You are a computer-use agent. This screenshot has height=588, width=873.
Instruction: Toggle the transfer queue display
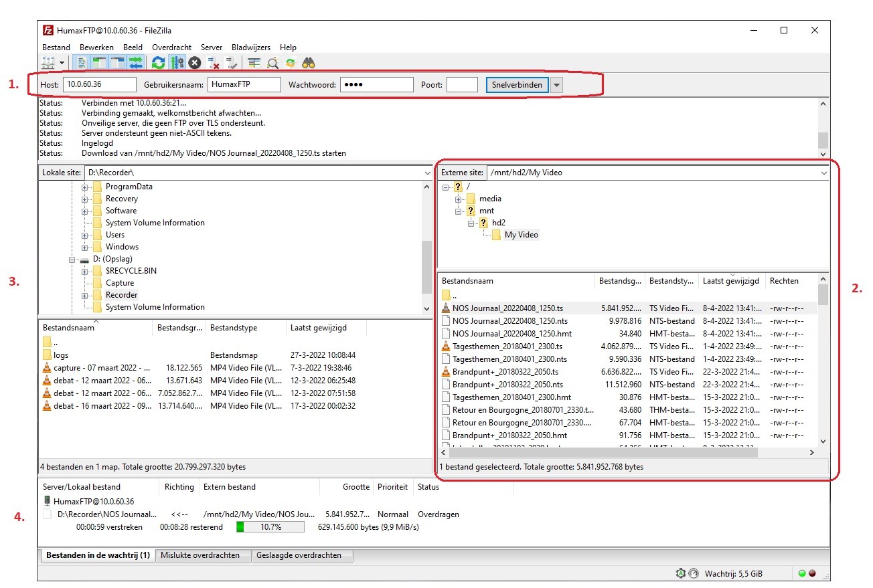point(136,63)
